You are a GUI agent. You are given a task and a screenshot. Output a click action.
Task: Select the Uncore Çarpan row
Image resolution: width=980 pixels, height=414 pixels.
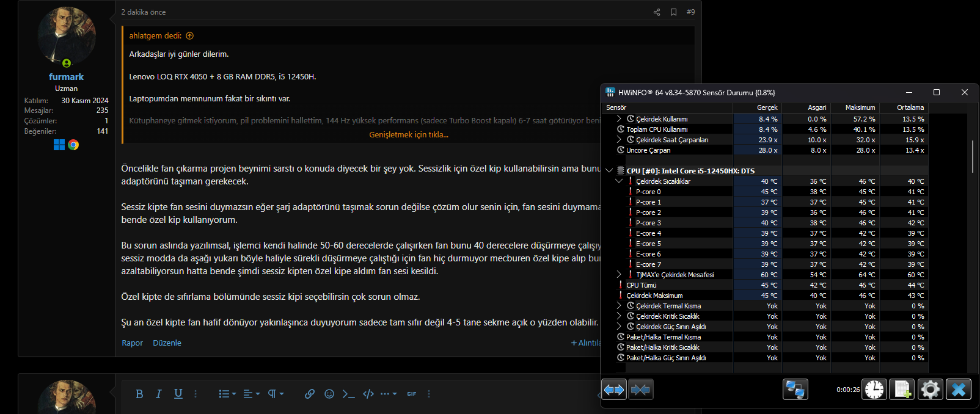[765, 150]
